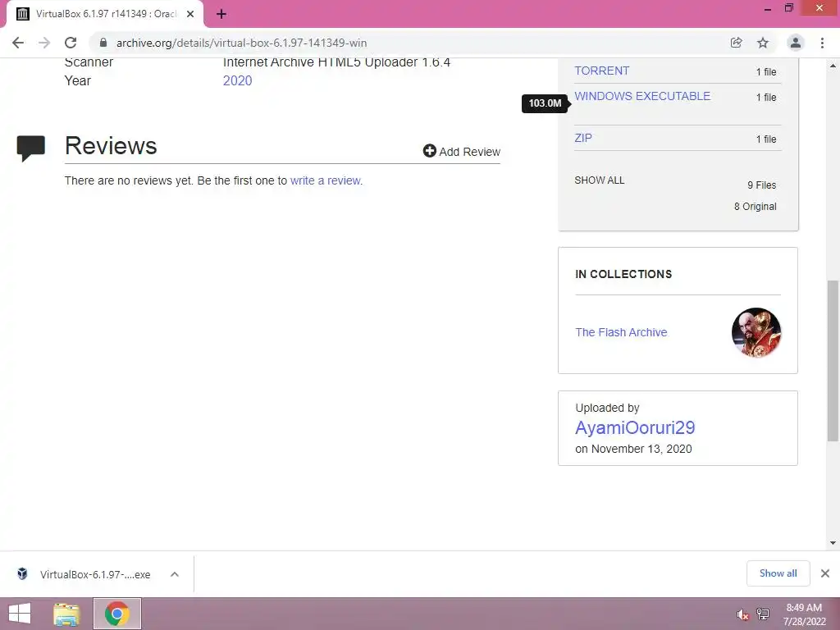Viewport: 840px width, 630px height.
Task: Open the 2020 year link
Action: click(x=237, y=81)
